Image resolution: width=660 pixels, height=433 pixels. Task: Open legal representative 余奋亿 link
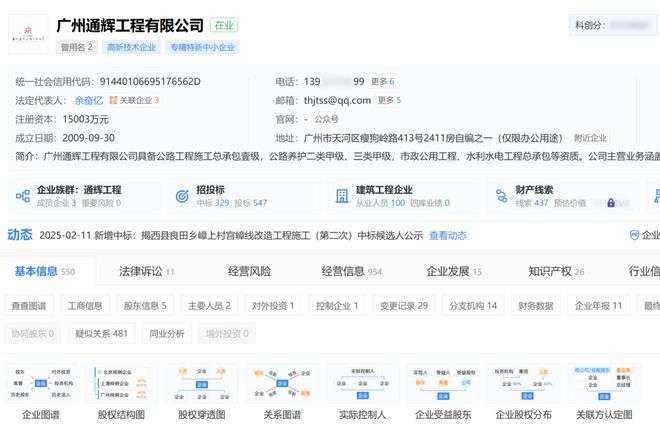(x=88, y=101)
